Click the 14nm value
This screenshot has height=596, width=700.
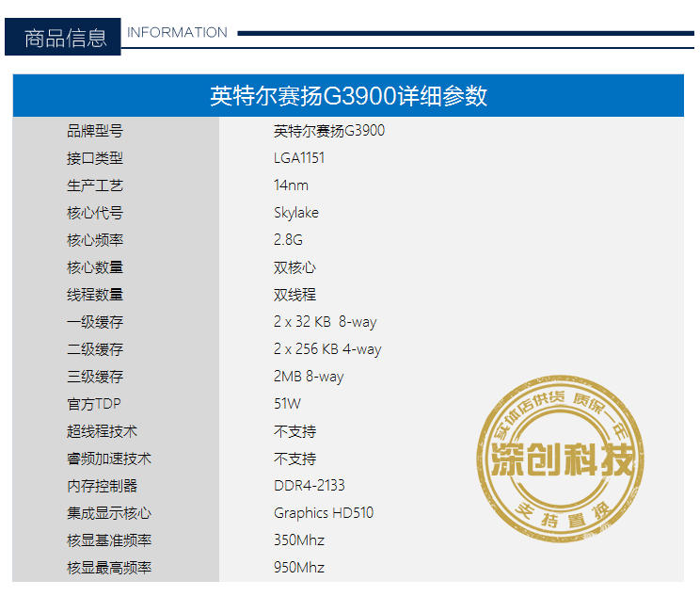[x=291, y=185]
